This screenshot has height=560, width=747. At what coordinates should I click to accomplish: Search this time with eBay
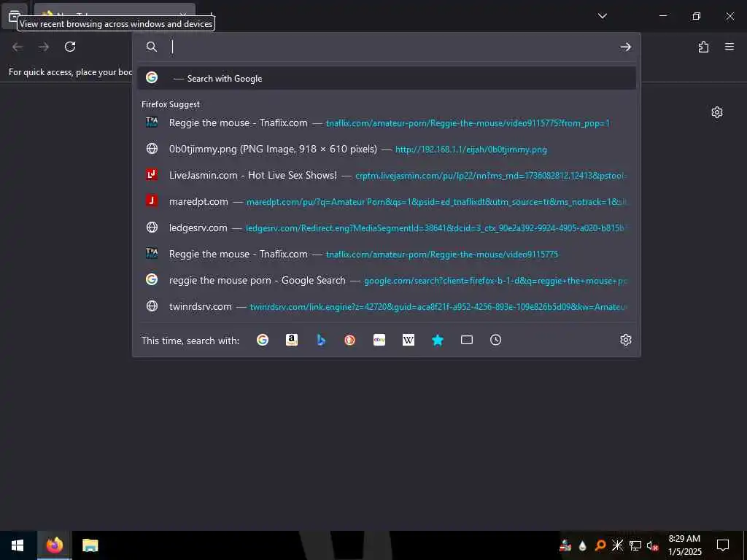tap(379, 340)
